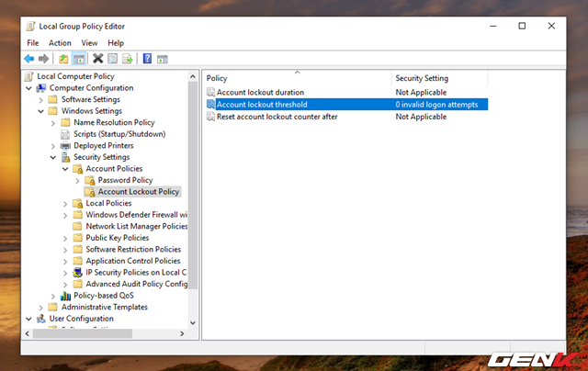The image size is (588, 371).
Task: Click the Scripts (Startup/Shutdown) icon
Action: (65, 134)
